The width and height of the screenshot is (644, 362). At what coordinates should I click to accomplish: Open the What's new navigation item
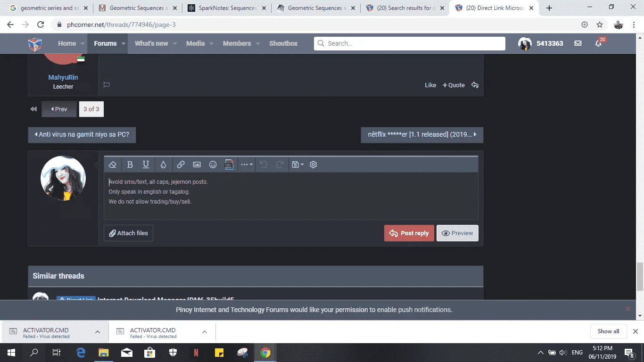tap(151, 43)
